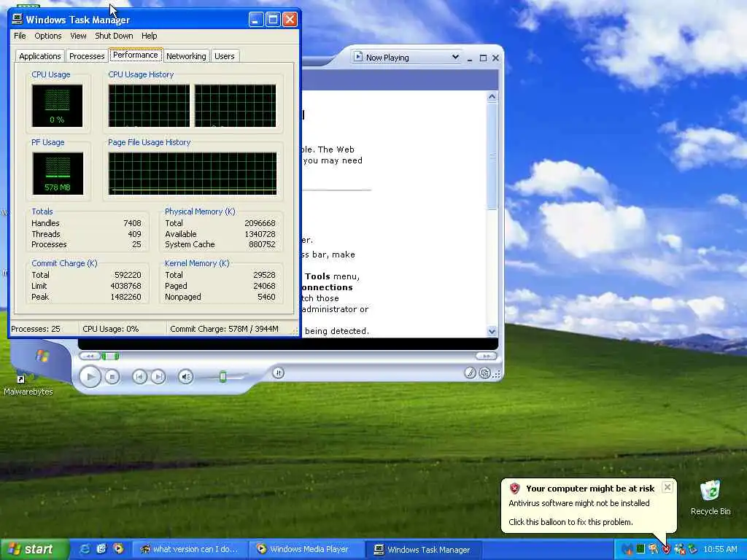Open Task Manager File menu
The width and height of the screenshot is (747, 560).
point(20,36)
